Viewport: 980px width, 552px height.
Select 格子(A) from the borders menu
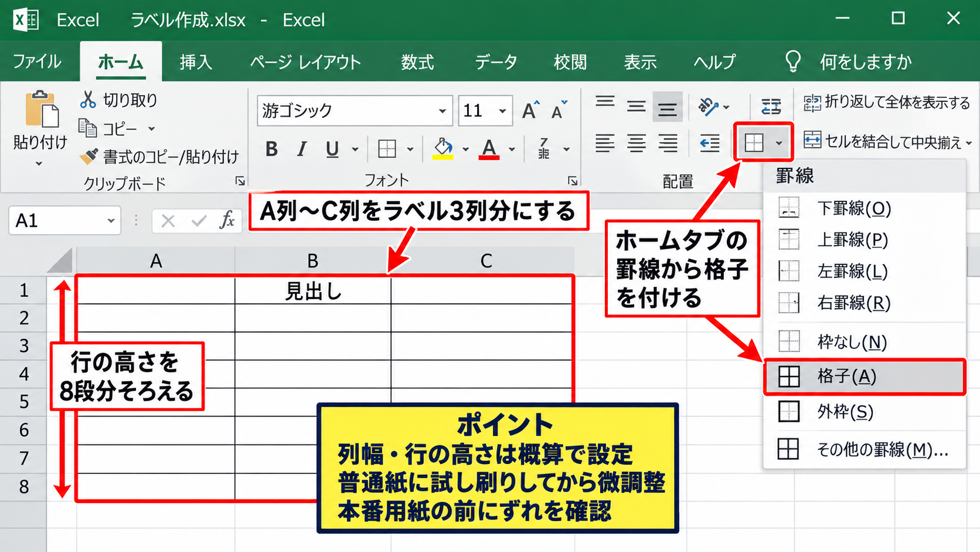pyautogui.click(x=865, y=377)
